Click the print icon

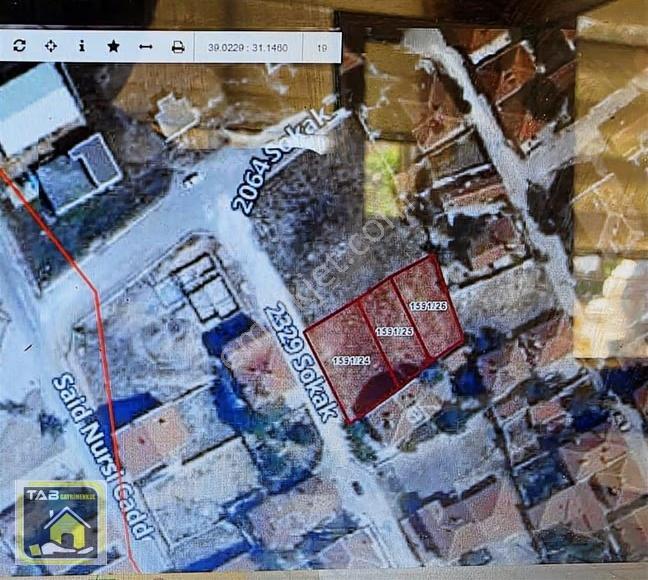pos(178,47)
